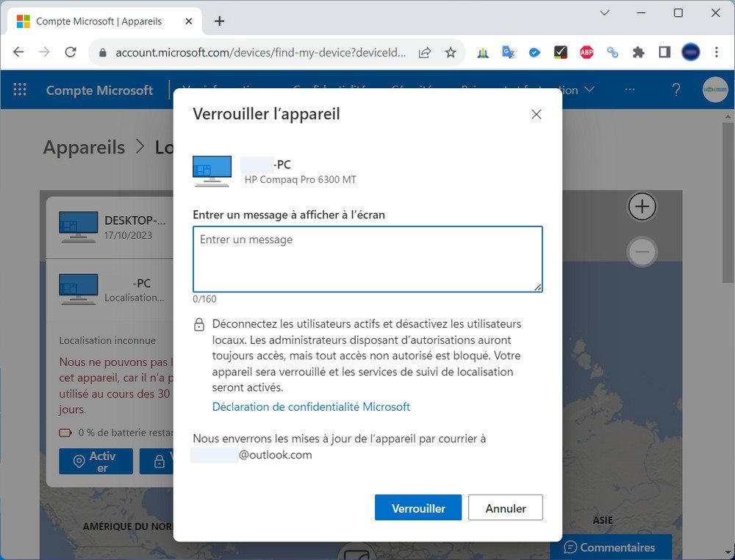
Task: Open the Microsoft app launcher grid
Action: coord(20,90)
